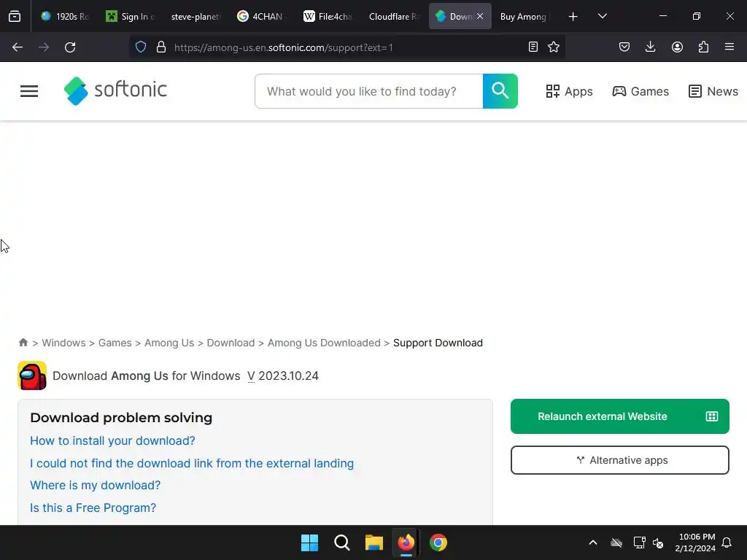Open Windows Start menu
Image resolution: width=747 pixels, height=560 pixels.
[309, 542]
